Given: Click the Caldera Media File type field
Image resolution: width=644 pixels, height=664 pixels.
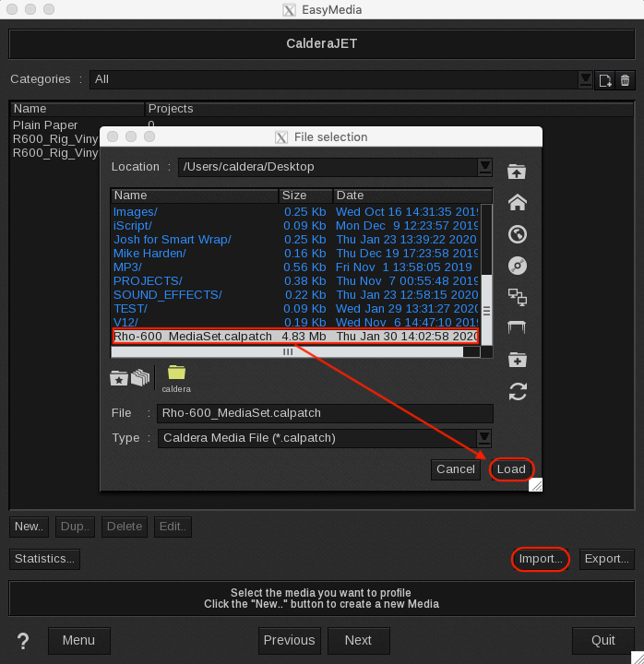Looking at the screenshot, I should pos(317,438).
